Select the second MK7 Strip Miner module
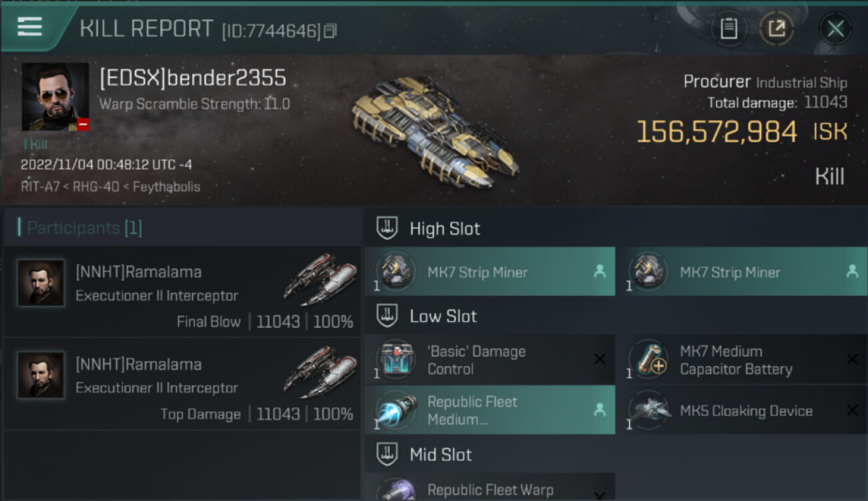Screen dimensions: 868x501 742,272
